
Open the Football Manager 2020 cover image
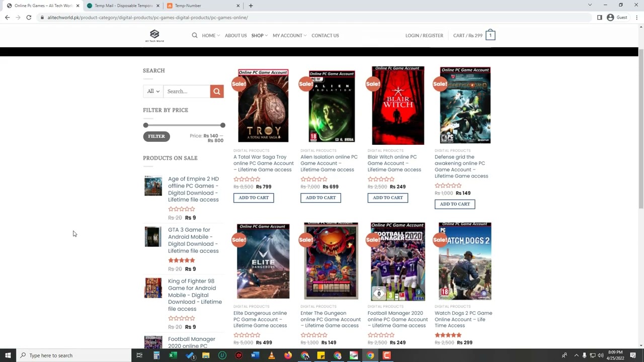pos(397,261)
